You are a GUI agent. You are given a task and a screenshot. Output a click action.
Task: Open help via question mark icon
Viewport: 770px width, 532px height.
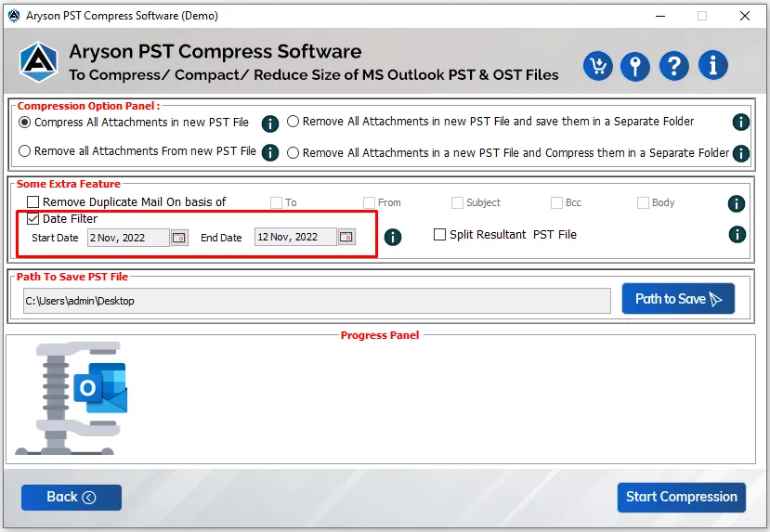(673, 66)
